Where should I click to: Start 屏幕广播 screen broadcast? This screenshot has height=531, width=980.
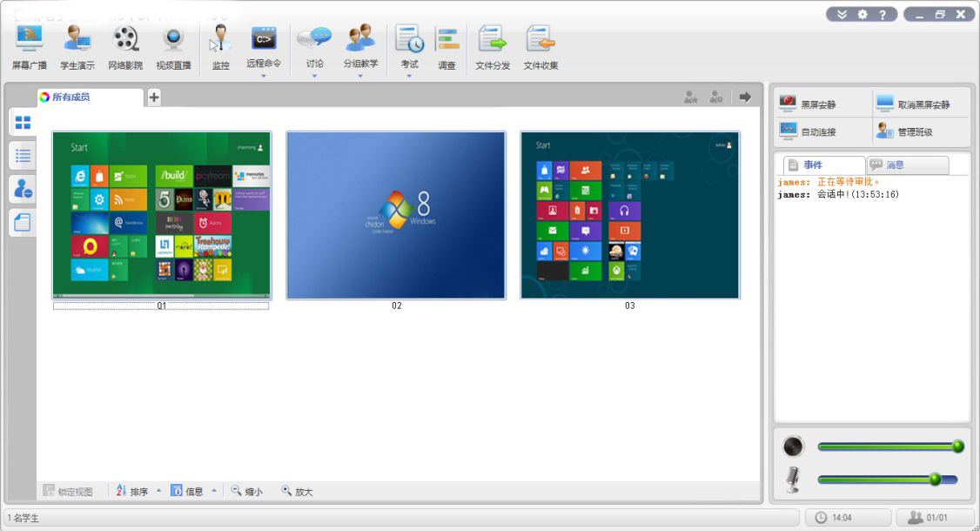tap(30, 48)
